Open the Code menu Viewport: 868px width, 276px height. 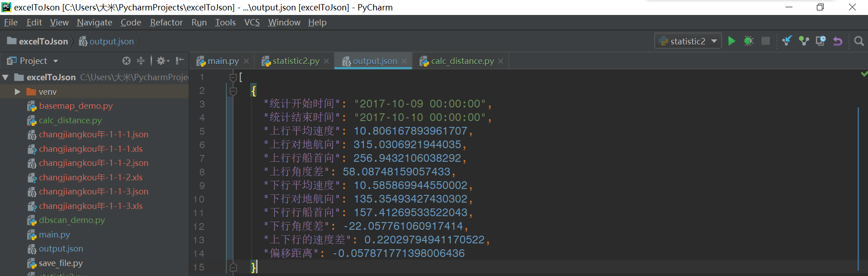(x=131, y=22)
